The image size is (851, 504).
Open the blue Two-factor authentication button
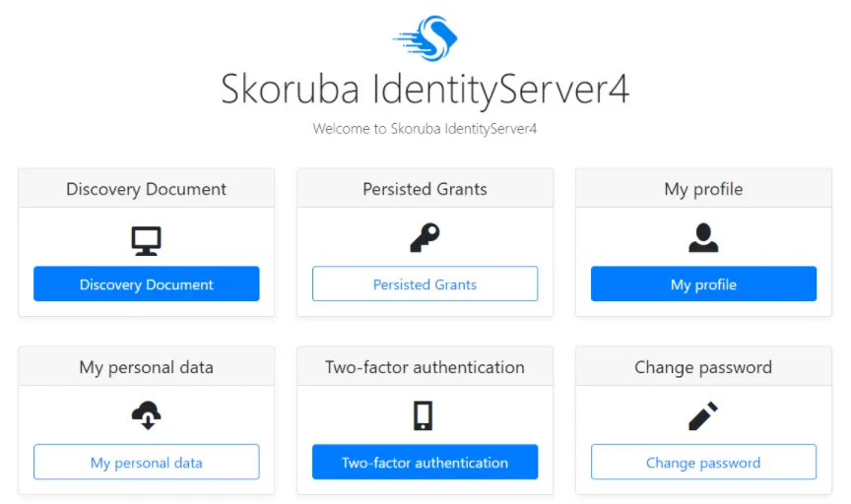click(x=425, y=462)
